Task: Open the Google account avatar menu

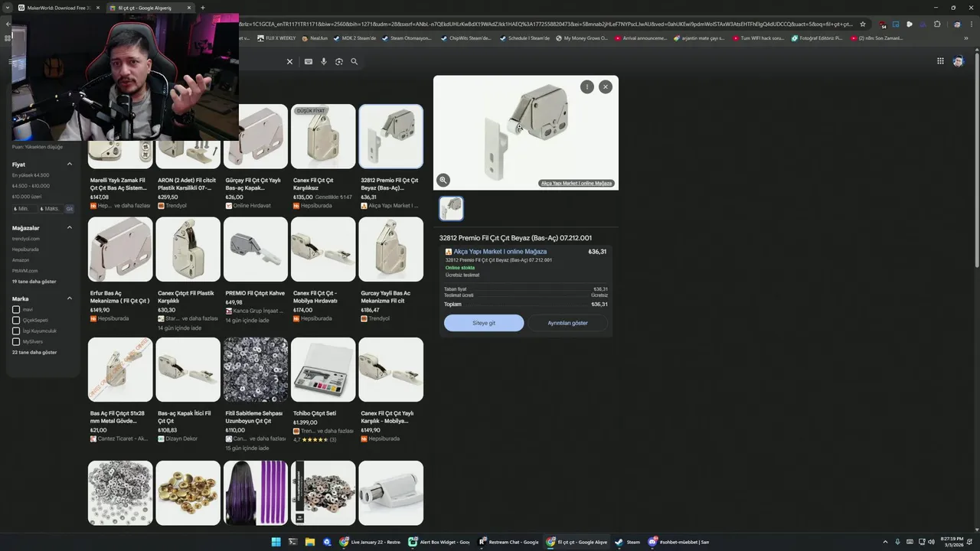Action: click(x=959, y=61)
